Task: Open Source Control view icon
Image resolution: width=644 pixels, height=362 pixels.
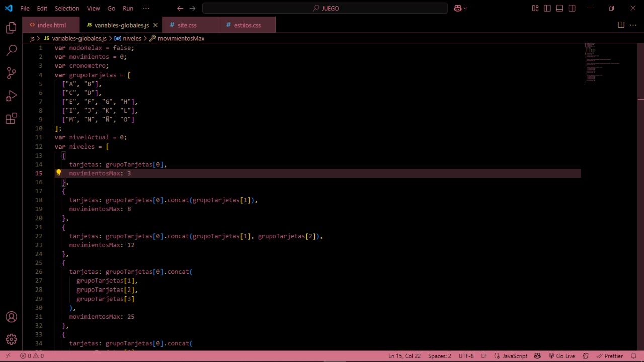Action: pyautogui.click(x=11, y=73)
